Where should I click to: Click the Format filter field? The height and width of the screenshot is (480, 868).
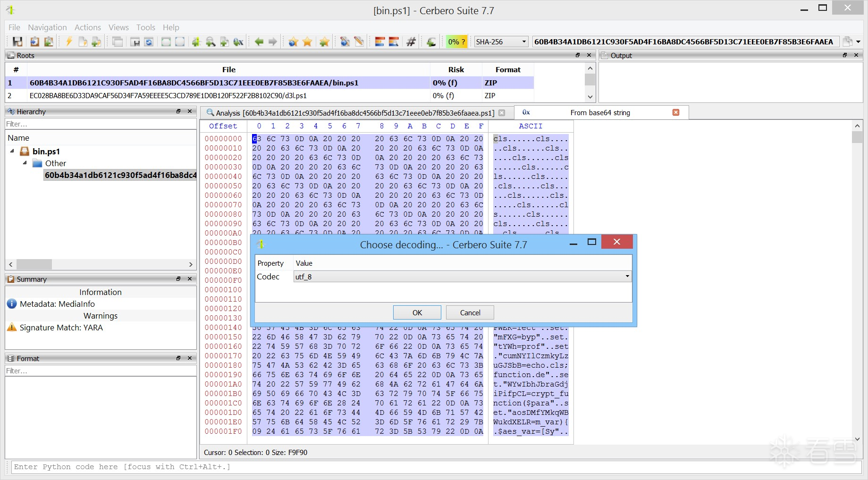101,371
